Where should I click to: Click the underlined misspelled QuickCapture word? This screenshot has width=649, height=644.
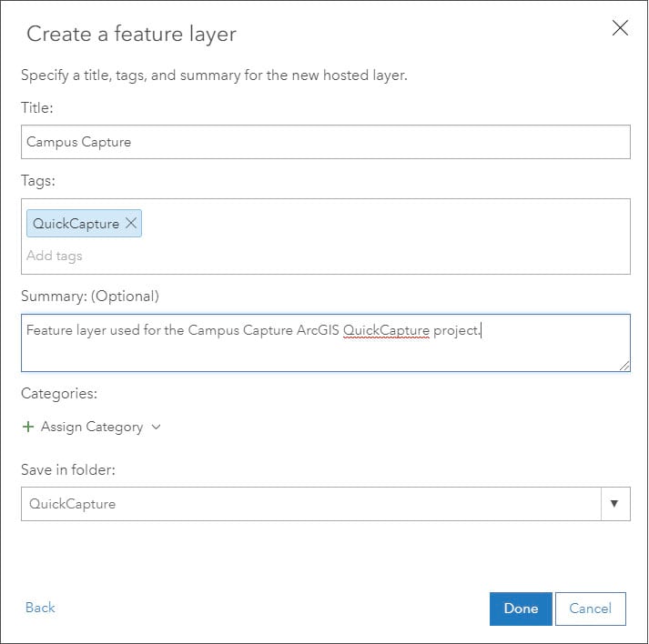[x=386, y=330]
